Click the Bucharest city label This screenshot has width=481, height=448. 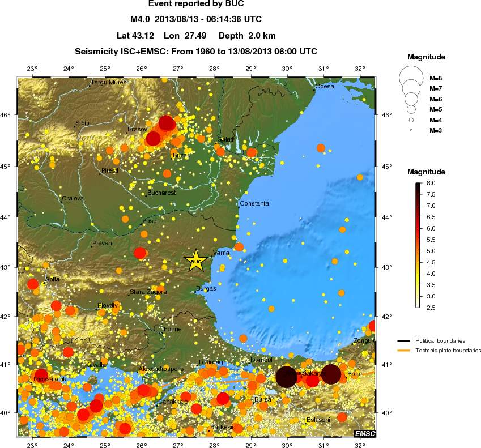[161, 193]
